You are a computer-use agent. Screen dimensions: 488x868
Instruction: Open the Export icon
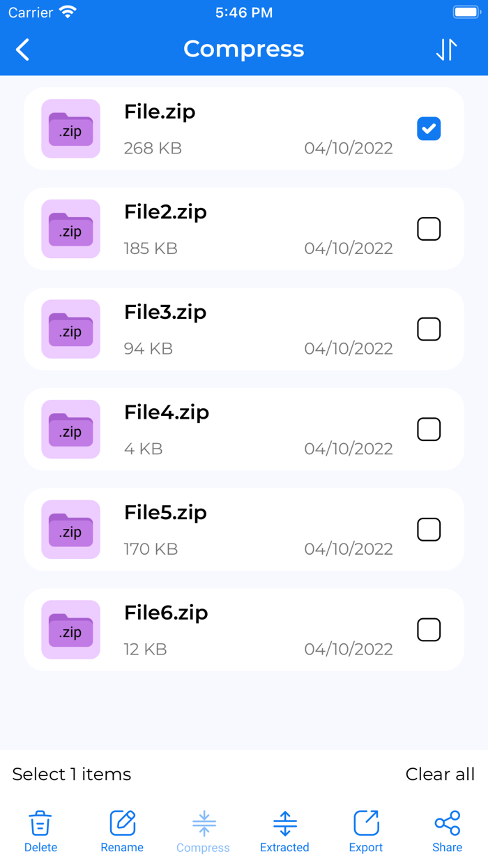[365, 823]
